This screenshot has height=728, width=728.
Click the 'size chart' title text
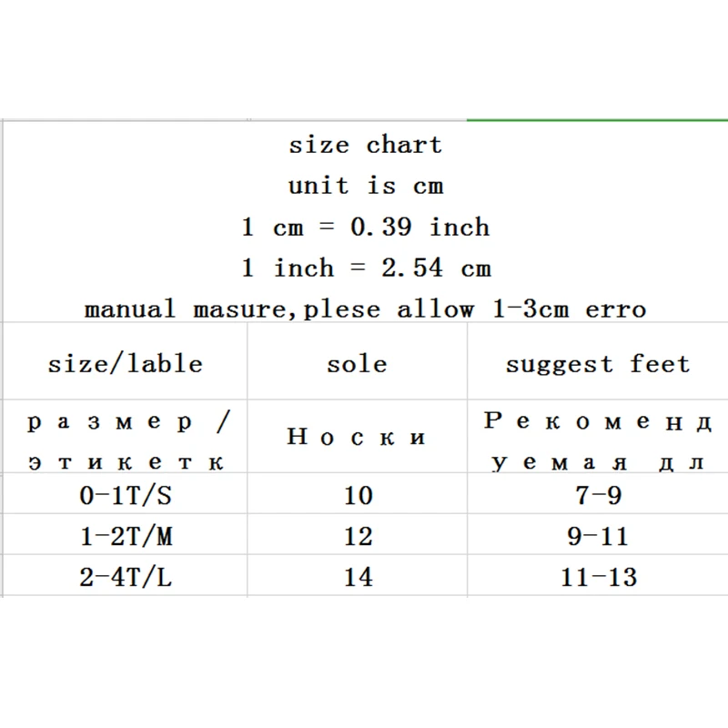coord(365,146)
